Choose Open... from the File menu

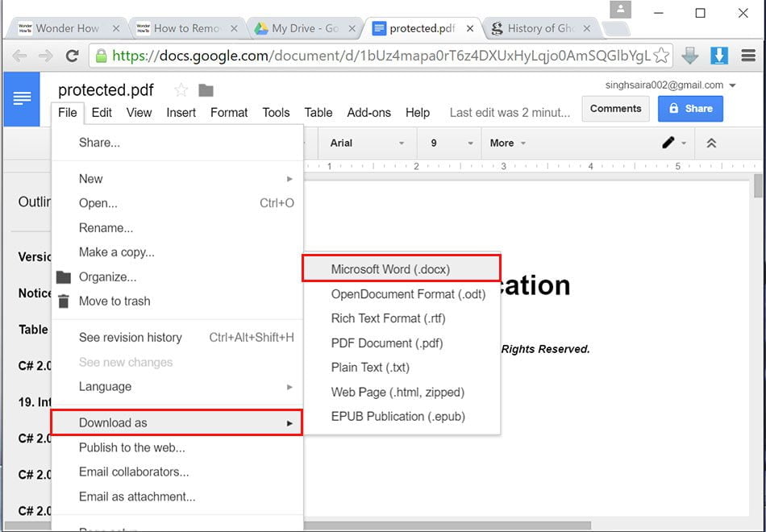tap(177, 203)
